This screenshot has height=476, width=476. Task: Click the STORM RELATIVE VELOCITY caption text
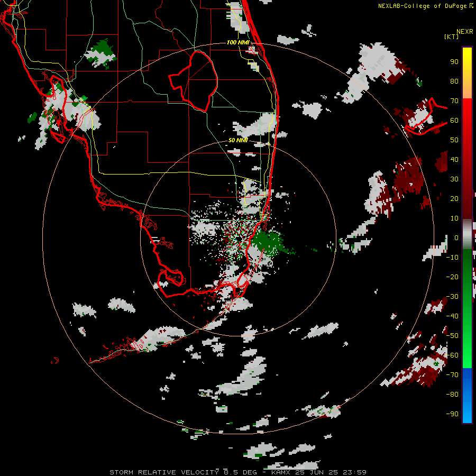coord(164,472)
